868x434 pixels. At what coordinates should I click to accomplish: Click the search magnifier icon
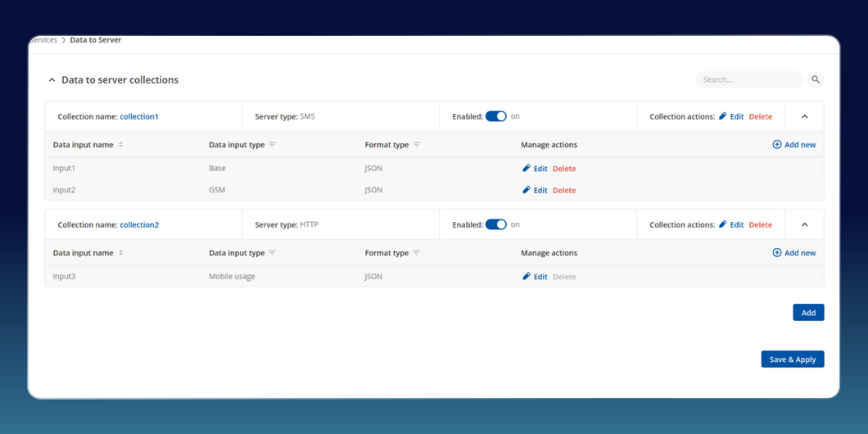pyautogui.click(x=815, y=79)
